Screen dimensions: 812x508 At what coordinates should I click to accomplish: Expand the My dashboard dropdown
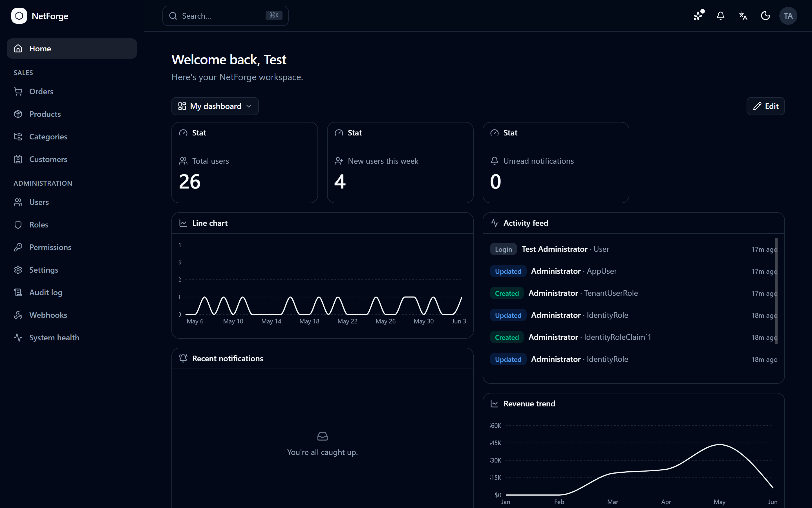pos(215,106)
